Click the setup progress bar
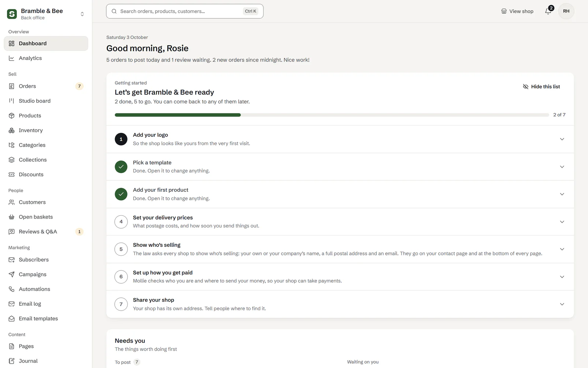 click(332, 115)
